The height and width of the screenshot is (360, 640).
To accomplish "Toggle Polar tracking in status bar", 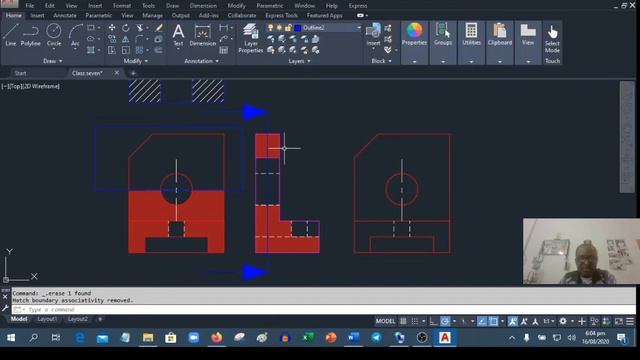I will tap(445, 322).
